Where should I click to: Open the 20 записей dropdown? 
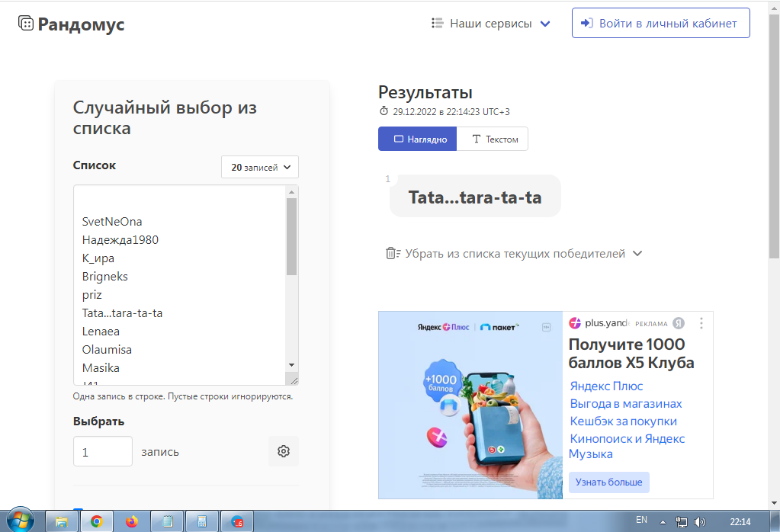260,167
